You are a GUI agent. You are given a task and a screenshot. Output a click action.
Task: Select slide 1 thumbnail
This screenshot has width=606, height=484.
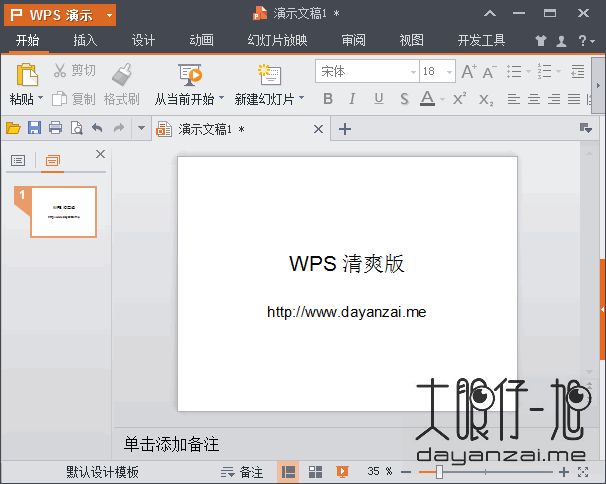pos(63,211)
